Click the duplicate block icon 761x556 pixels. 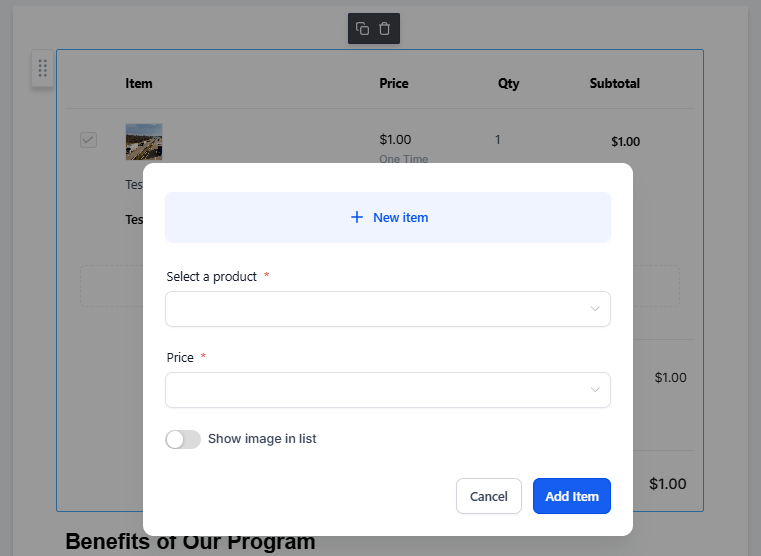coord(362,29)
